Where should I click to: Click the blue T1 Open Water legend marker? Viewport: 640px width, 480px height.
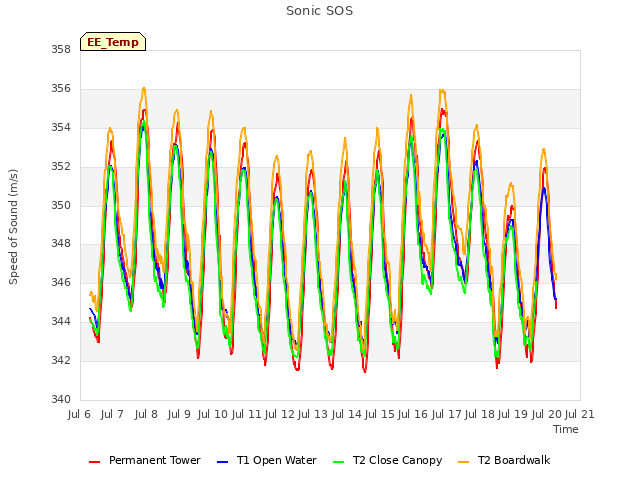pyautogui.click(x=222, y=462)
